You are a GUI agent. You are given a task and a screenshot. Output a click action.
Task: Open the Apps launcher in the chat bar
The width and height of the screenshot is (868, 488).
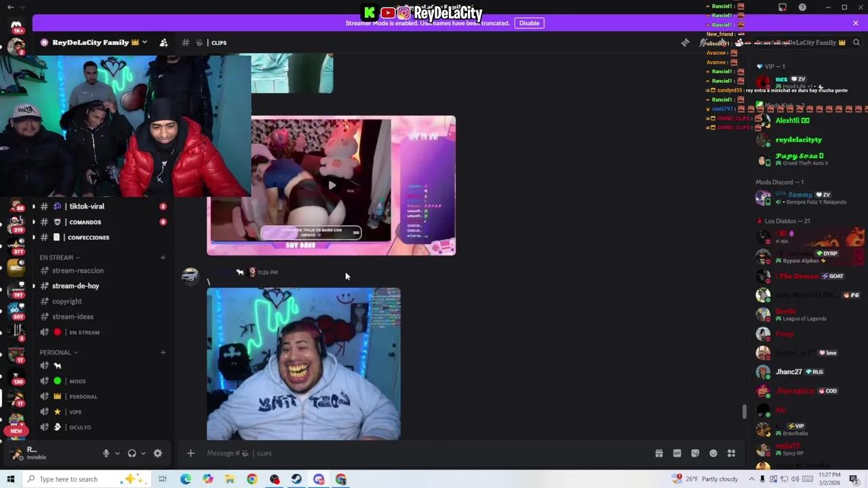pyautogui.click(x=732, y=453)
